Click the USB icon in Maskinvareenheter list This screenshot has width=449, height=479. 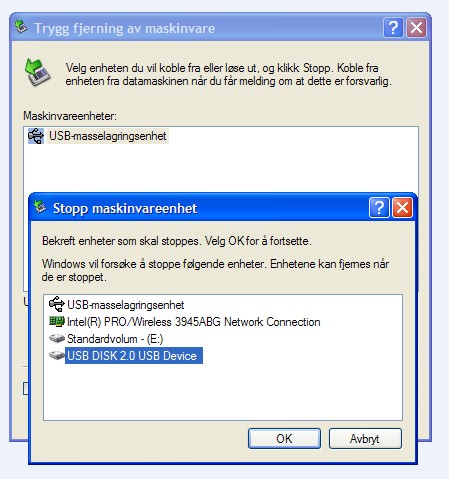click(36, 136)
